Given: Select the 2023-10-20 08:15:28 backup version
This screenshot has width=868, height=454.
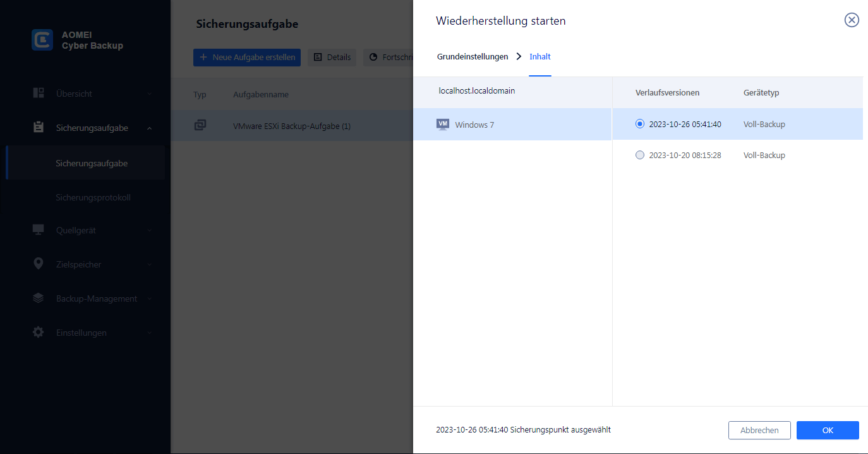Looking at the screenshot, I should [640, 155].
